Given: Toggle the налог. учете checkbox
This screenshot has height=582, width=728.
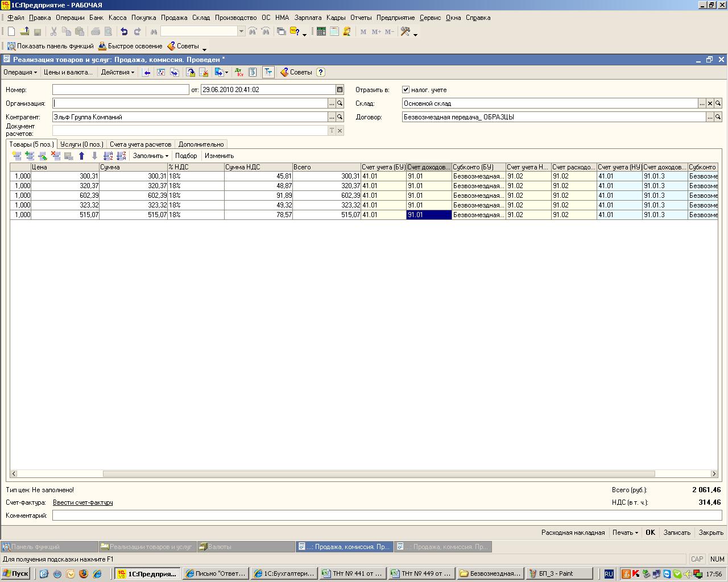Looking at the screenshot, I should coord(406,90).
